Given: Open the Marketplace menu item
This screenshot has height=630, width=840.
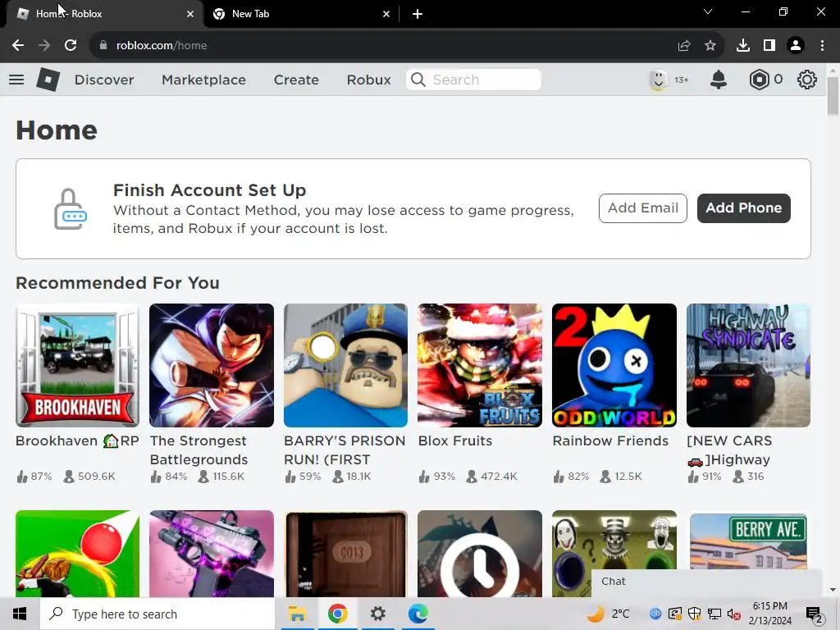Looking at the screenshot, I should [x=203, y=80].
